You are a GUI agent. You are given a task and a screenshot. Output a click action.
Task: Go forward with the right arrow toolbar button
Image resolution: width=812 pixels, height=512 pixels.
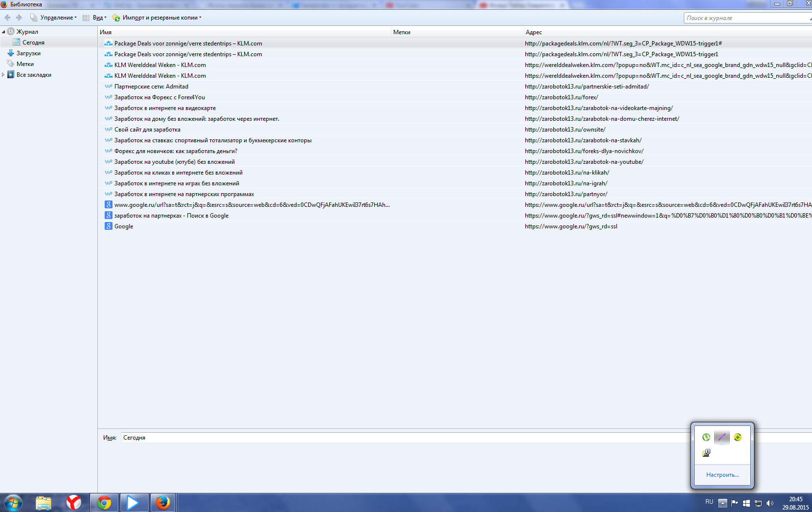point(19,18)
